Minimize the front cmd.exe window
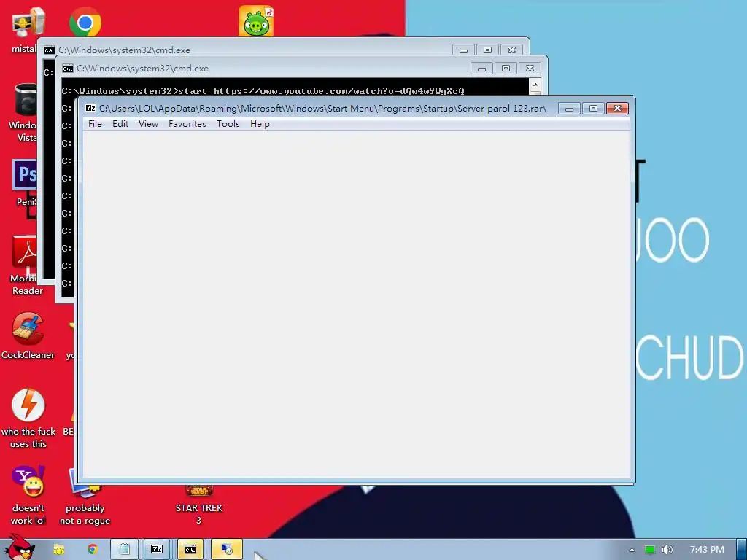The image size is (747, 560). (481, 69)
